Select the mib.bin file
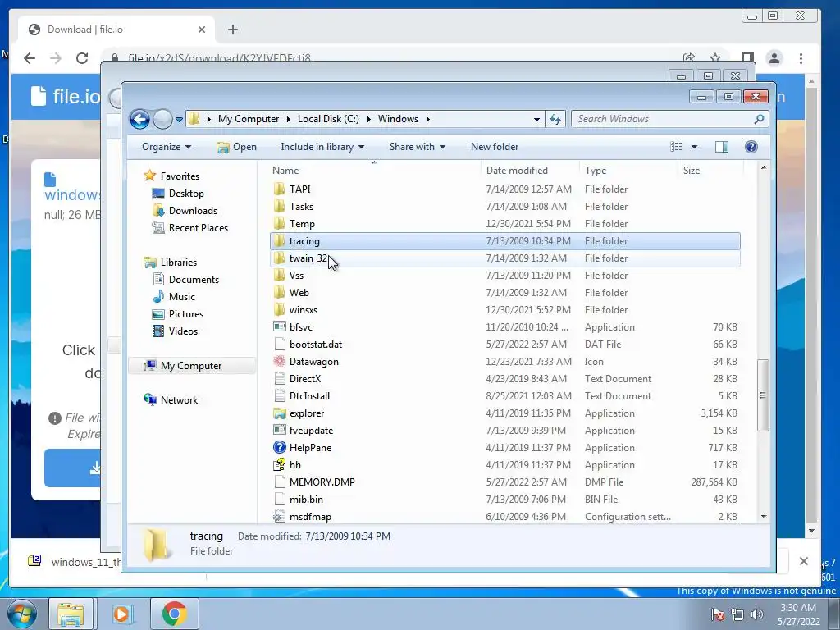The height and width of the screenshot is (630, 840). point(505,500)
